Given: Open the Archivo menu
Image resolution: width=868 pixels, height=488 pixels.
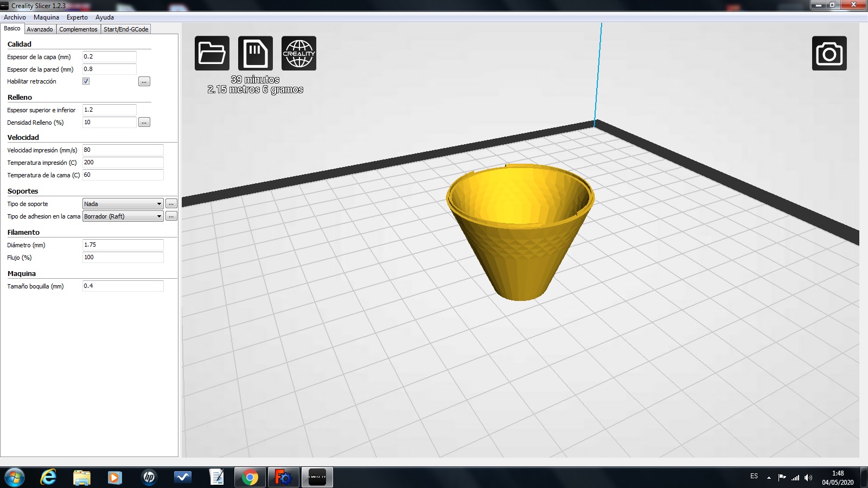Looking at the screenshot, I should (15, 17).
